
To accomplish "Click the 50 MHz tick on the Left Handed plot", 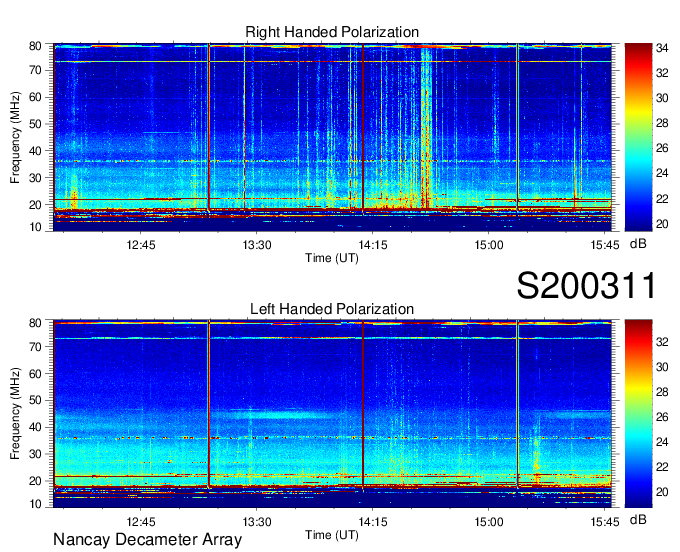I will (35, 400).
